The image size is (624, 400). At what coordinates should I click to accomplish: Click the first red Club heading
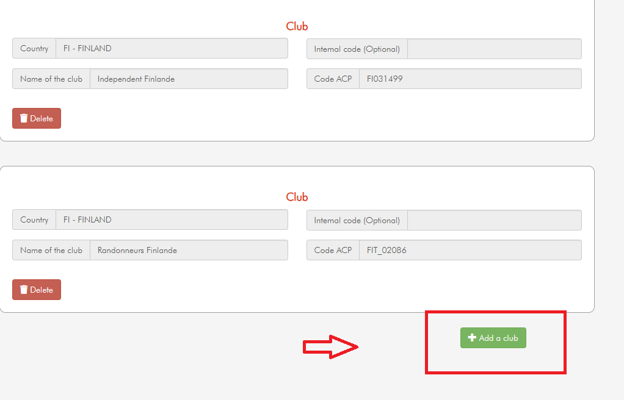pos(297,26)
